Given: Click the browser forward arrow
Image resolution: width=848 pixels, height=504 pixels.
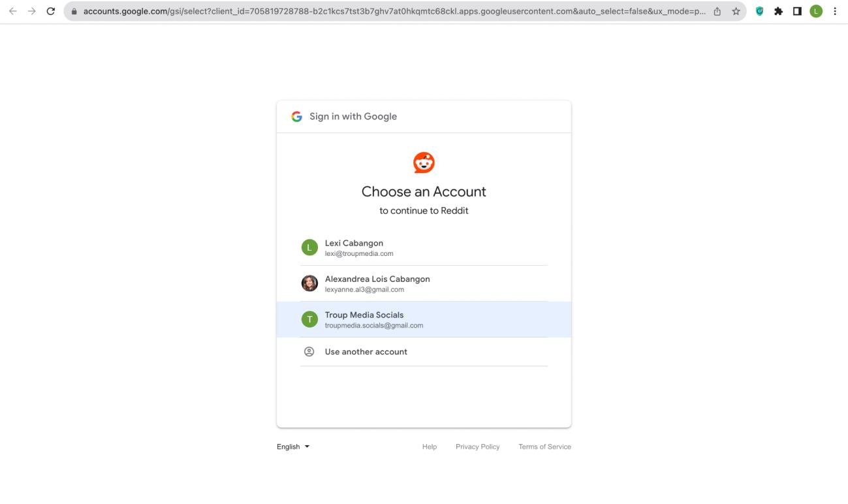Looking at the screenshot, I should [31, 11].
